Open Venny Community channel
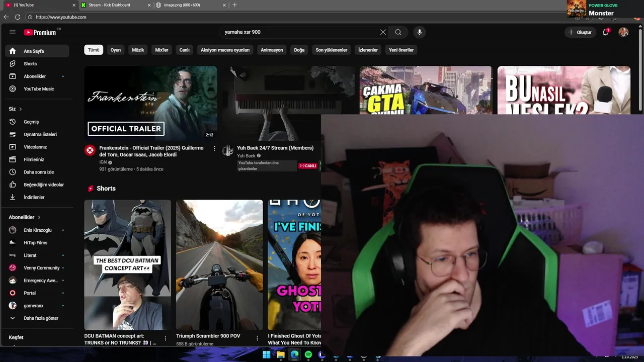The image size is (644, 362). click(x=37, y=268)
